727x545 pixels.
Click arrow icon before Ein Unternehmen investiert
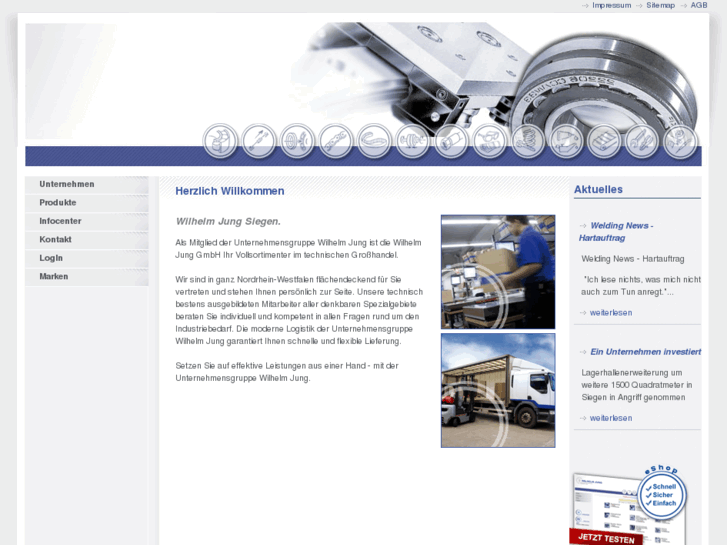click(x=583, y=352)
